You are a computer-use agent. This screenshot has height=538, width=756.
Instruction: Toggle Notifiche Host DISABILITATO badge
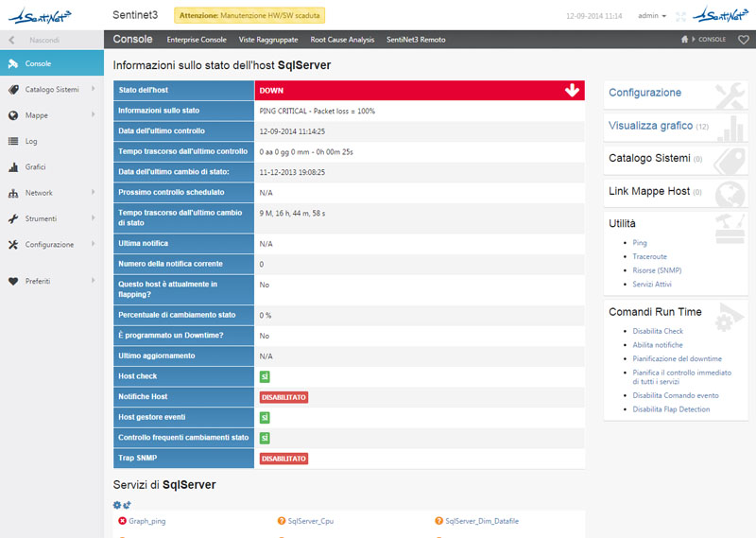pyautogui.click(x=284, y=397)
